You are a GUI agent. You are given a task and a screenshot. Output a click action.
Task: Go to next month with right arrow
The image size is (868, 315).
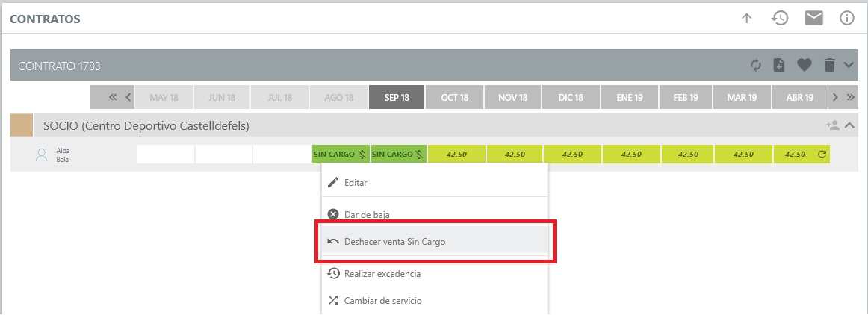tap(836, 97)
